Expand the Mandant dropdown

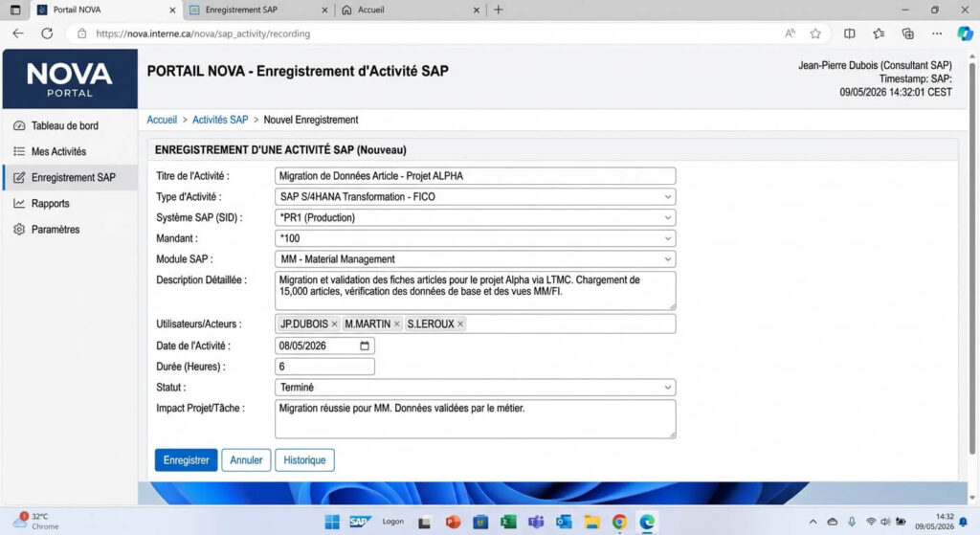(x=475, y=238)
